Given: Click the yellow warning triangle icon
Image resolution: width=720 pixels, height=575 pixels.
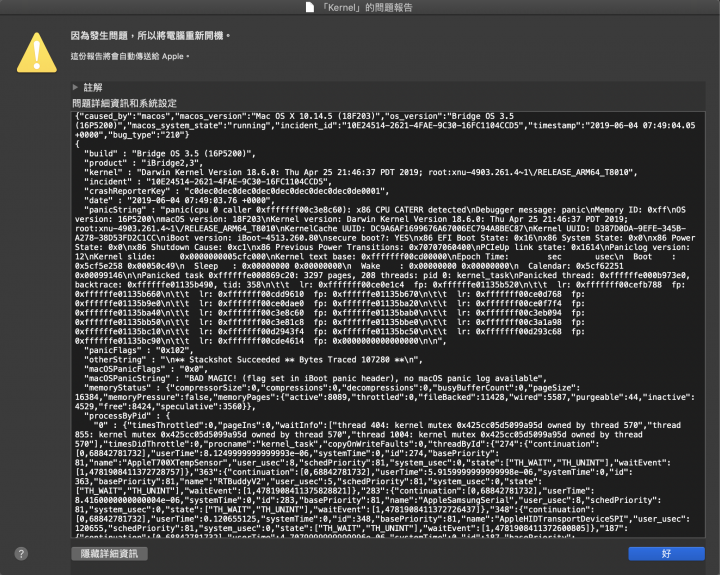Looking at the screenshot, I should [37, 53].
